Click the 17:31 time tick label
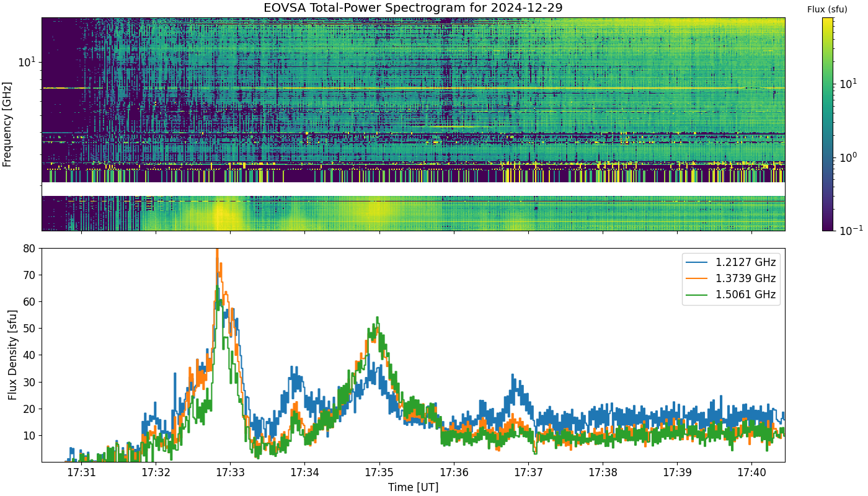Screen dimensions: 868x496 pyautogui.click(x=81, y=472)
